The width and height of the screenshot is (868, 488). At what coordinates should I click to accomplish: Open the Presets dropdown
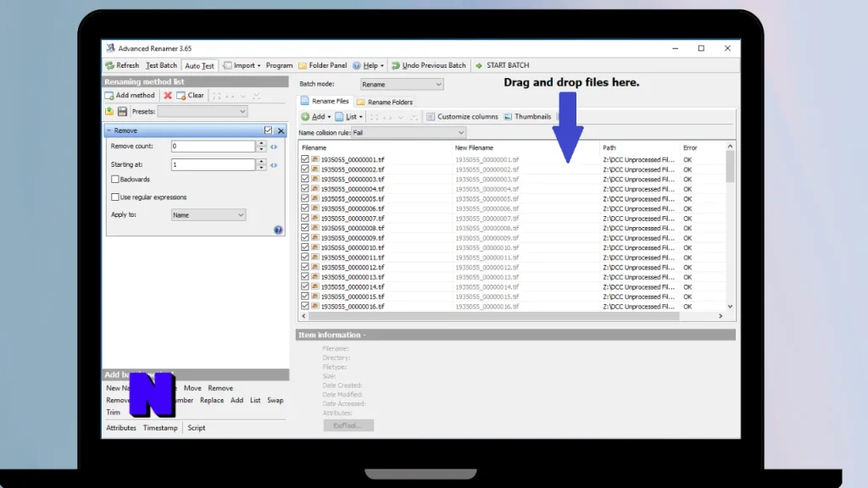click(203, 111)
